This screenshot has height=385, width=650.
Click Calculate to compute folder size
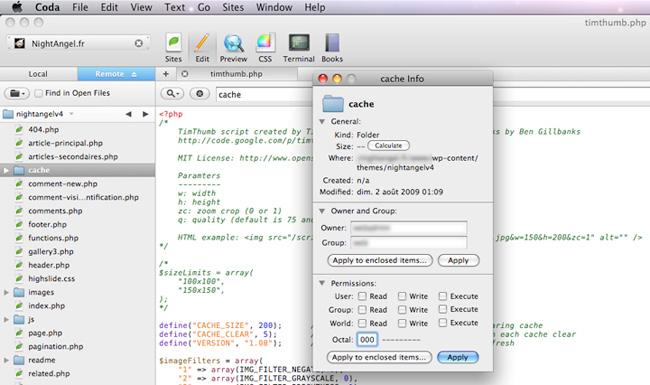click(388, 145)
